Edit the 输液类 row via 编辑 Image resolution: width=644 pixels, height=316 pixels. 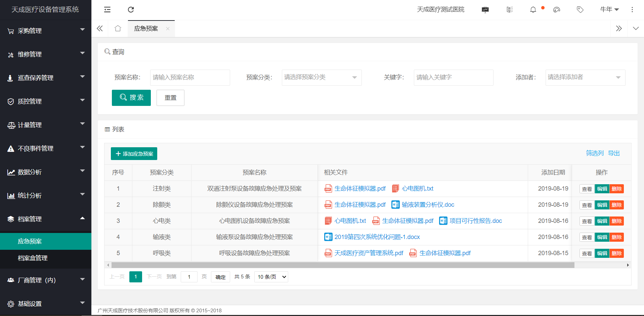[x=602, y=237]
